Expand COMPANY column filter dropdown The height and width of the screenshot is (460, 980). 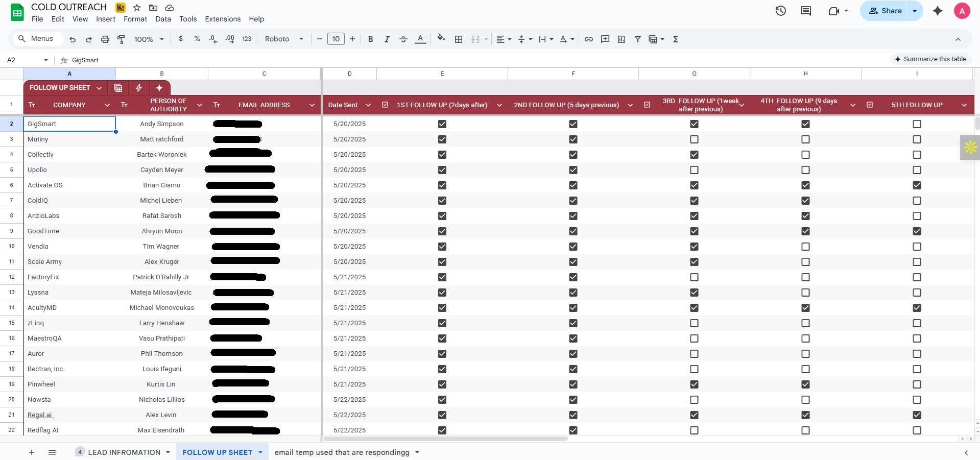(107, 105)
